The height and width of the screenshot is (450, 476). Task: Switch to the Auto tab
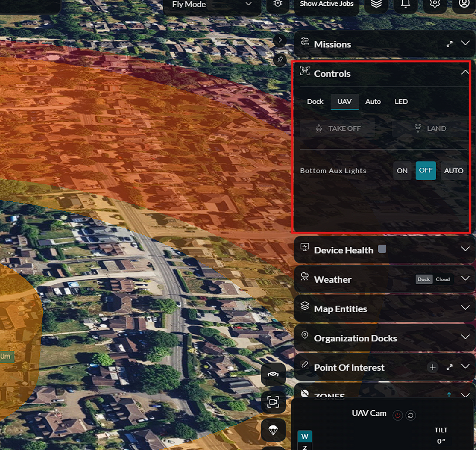pos(373,101)
